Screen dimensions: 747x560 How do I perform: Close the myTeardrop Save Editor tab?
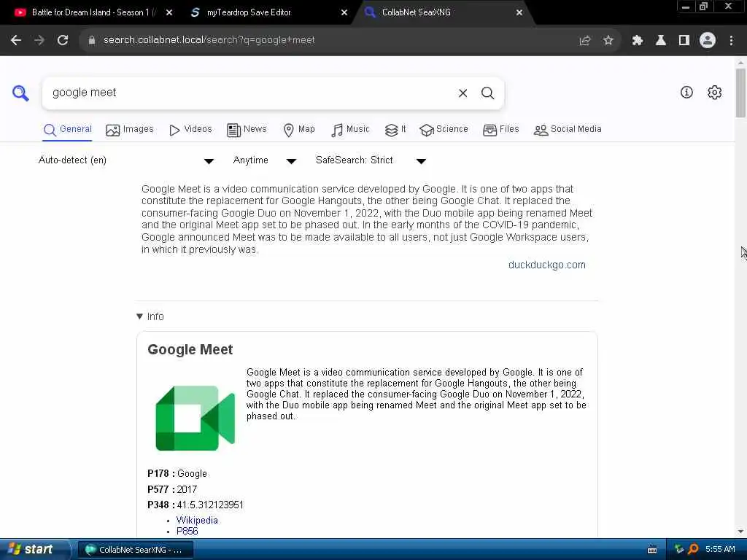click(344, 13)
